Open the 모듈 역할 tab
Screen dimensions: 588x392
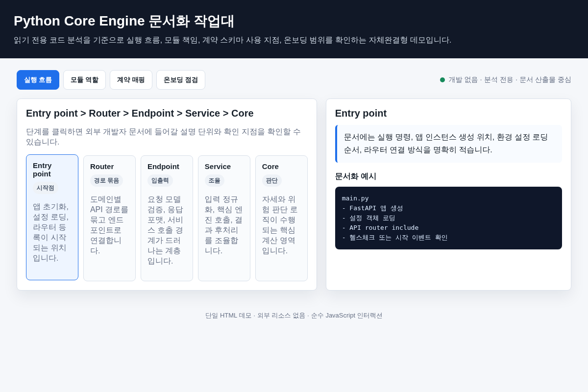point(84,80)
